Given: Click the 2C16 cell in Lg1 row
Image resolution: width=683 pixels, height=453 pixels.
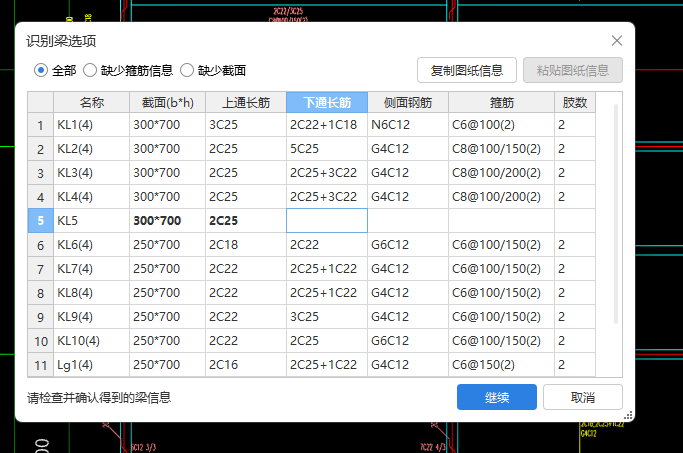Looking at the screenshot, I should point(246,365).
